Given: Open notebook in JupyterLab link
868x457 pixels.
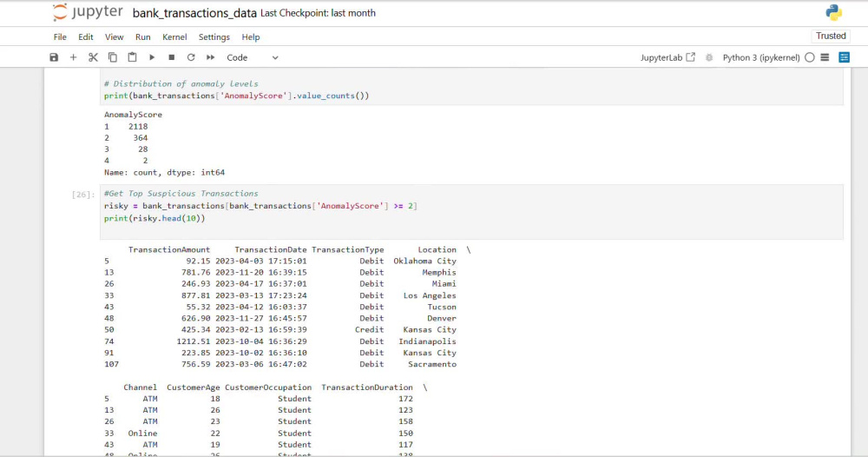Looking at the screenshot, I should click(667, 57).
